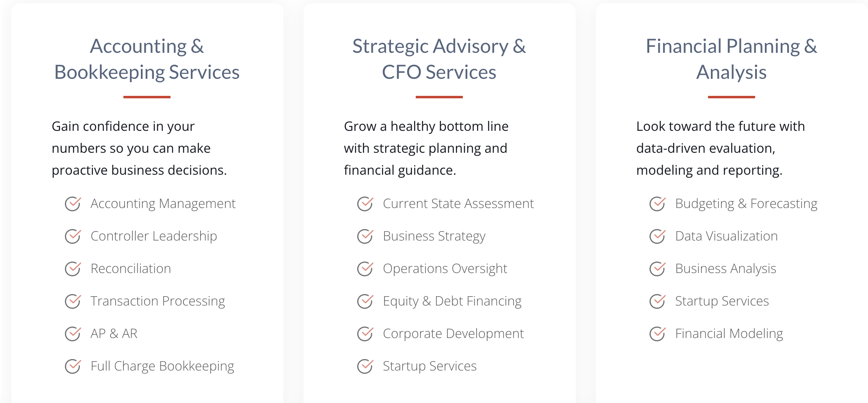Click the red divider under CFO Services
The height and width of the screenshot is (403, 868).
pos(439,97)
